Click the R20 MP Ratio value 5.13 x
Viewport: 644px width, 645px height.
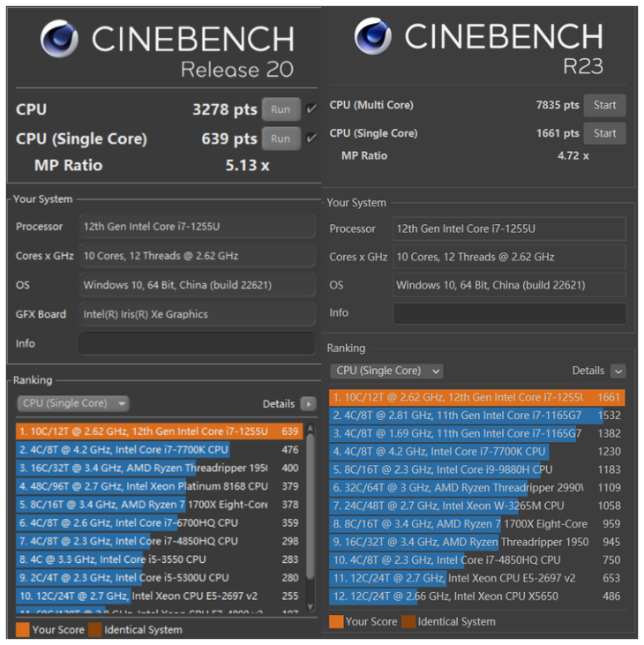247,165
